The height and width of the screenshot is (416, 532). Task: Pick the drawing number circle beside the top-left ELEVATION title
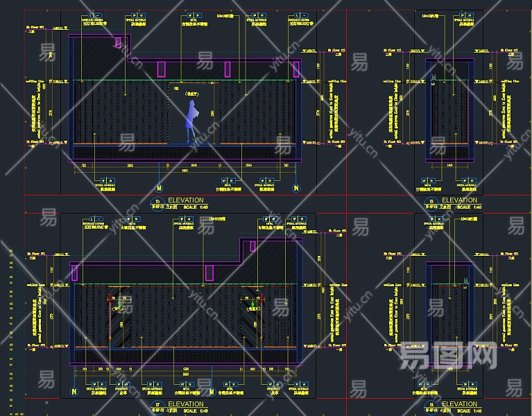157,204
